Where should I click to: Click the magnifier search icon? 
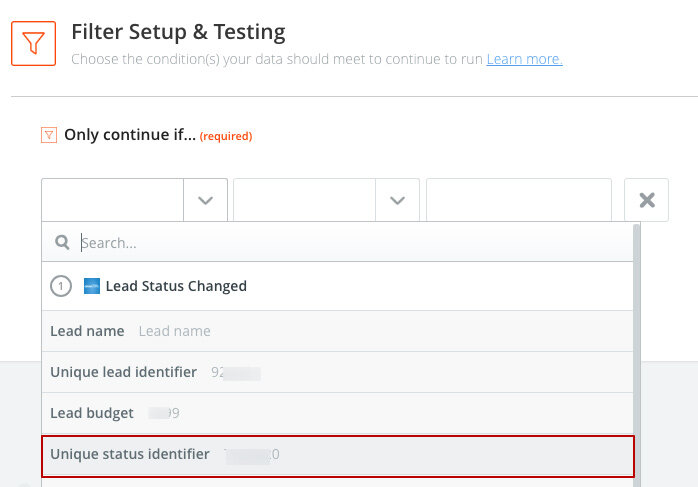click(x=62, y=243)
